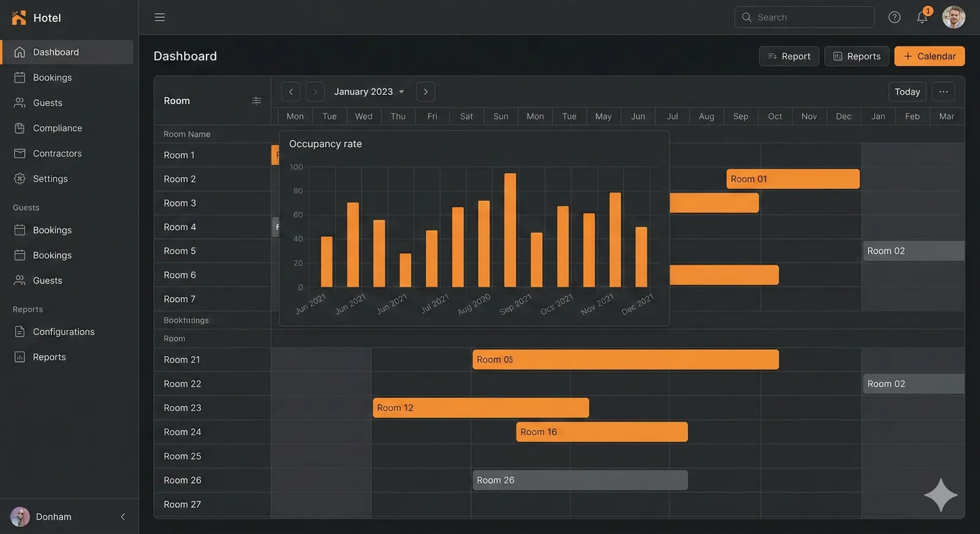Open the notifications bell
The width and height of the screenshot is (980, 534).
922,17
